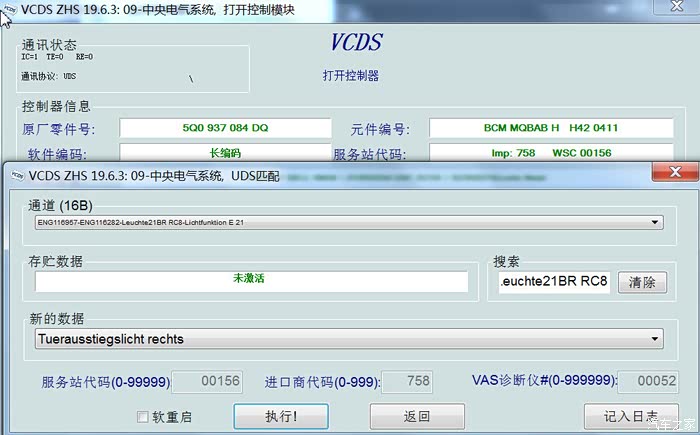The image size is (700, 435).
Task: Click the 原厂零件号 field 5Q0 937 084 DQ
Action: (x=225, y=128)
